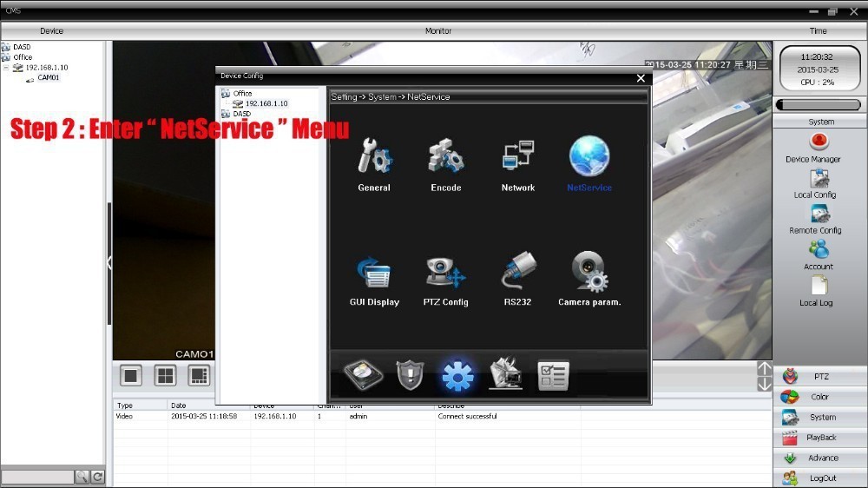Open PTZ Config camera icon
Image resolution: width=868 pixels, height=488 pixels.
tap(446, 272)
